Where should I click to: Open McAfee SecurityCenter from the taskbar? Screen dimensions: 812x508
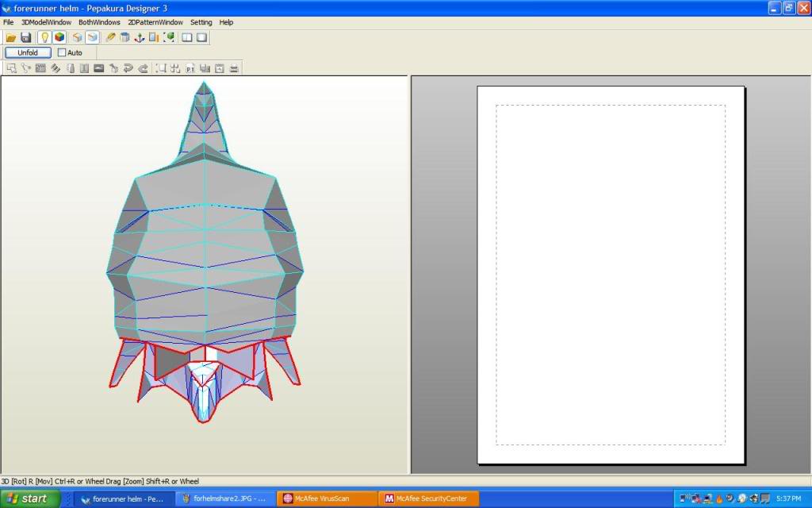(x=427, y=498)
